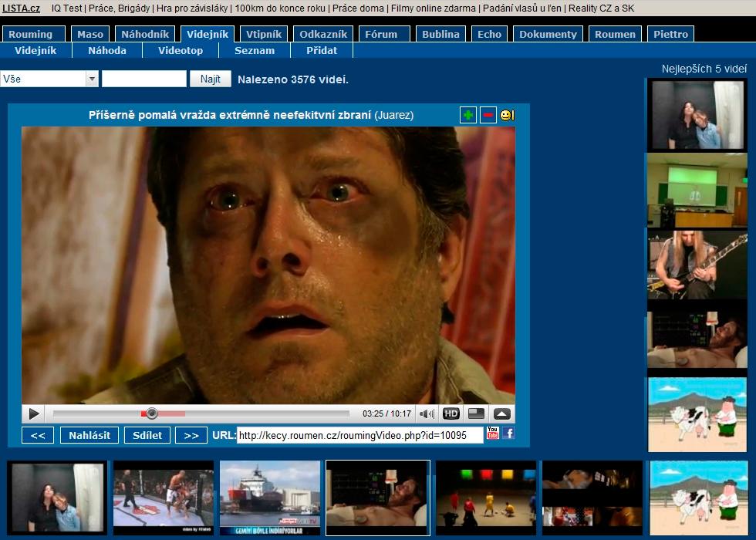Viewport: 756px width, 540px height.
Task: Open bottom strip indoor football thumbnail
Action: pyautogui.click(x=486, y=498)
